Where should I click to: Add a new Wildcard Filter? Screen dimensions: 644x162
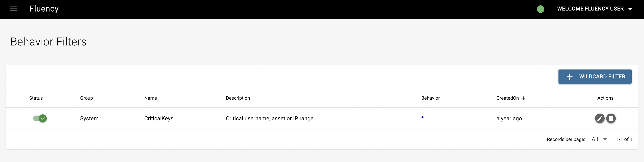(595, 77)
